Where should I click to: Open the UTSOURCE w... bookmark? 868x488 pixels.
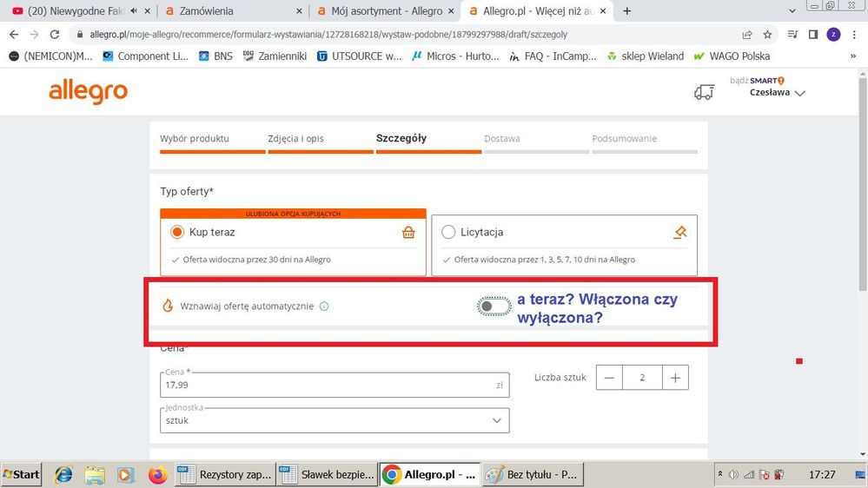(359, 56)
